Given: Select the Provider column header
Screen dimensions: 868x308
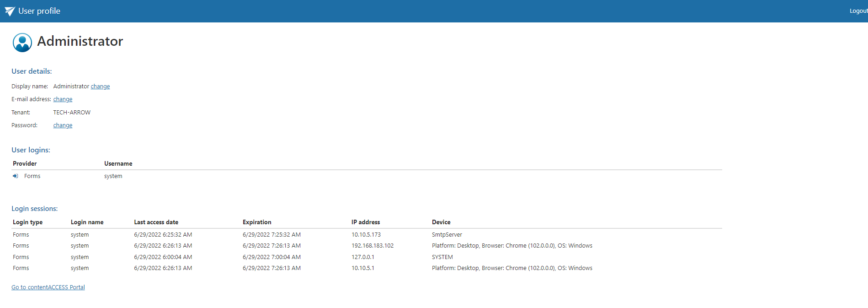Looking at the screenshot, I should tap(25, 164).
